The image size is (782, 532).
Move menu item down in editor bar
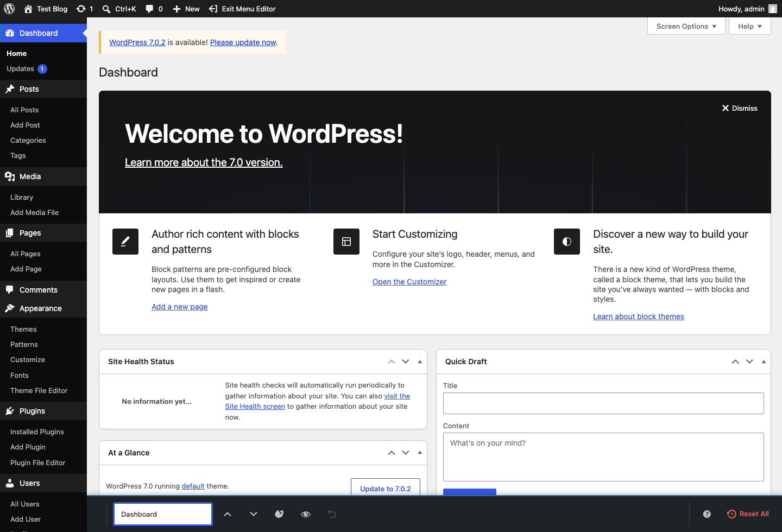click(x=254, y=514)
